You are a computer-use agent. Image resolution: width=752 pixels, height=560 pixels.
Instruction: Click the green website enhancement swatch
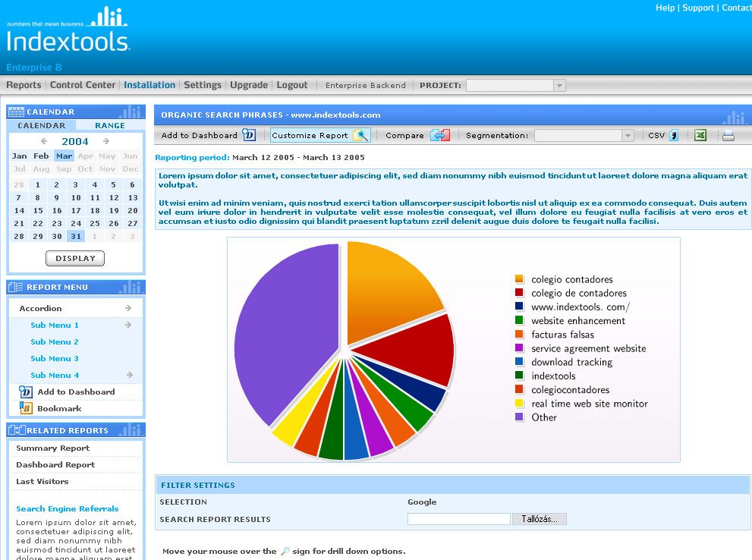[x=519, y=319]
